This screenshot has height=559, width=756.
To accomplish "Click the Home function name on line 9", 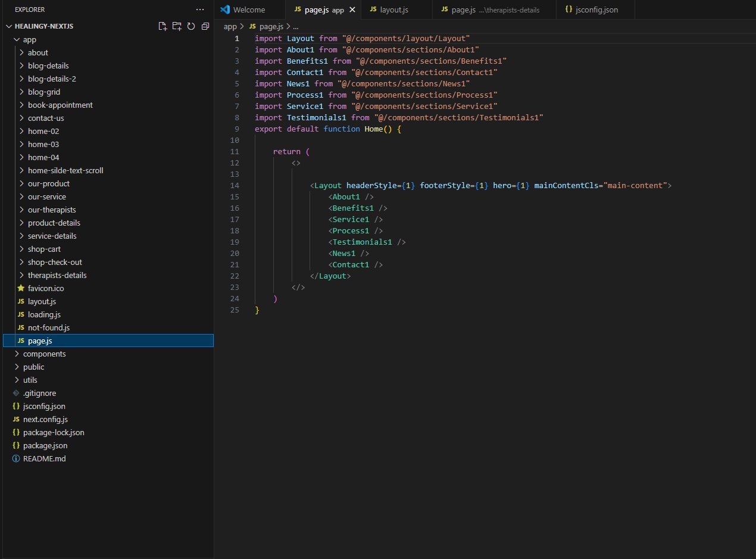I will pos(374,129).
